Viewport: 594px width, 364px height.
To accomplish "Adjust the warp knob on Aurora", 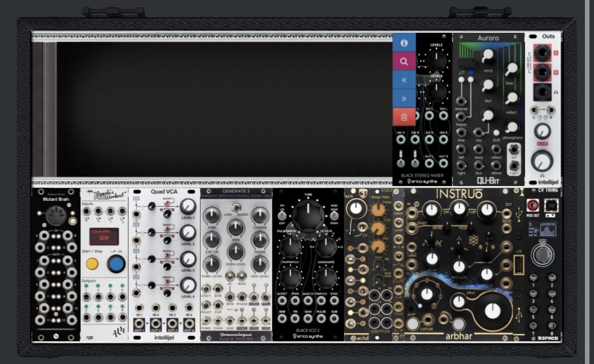I will [x=488, y=56].
